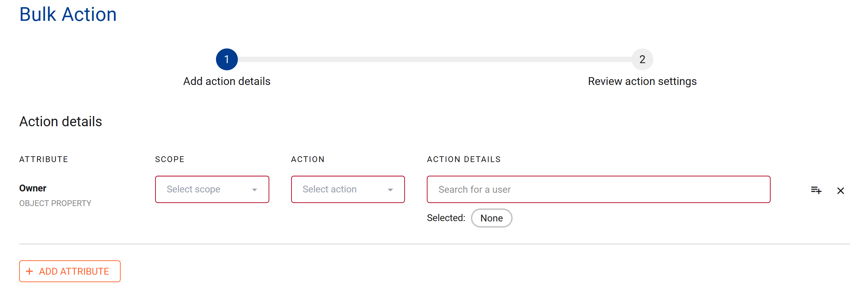The width and height of the screenshot is (868, 290).
Task: Click the step 1 circle indicator
Action: pos(227,59)
